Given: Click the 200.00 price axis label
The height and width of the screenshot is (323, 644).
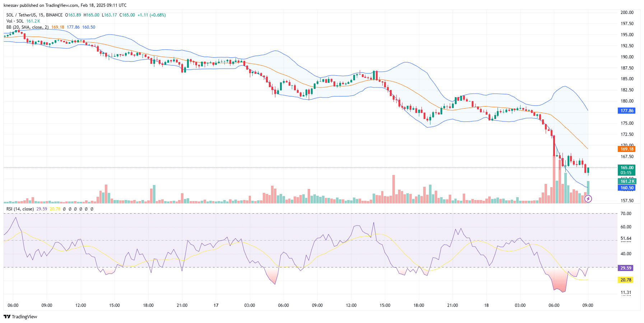Looking at the screenshot, I should pyautogui.click(x=627, y=13).
